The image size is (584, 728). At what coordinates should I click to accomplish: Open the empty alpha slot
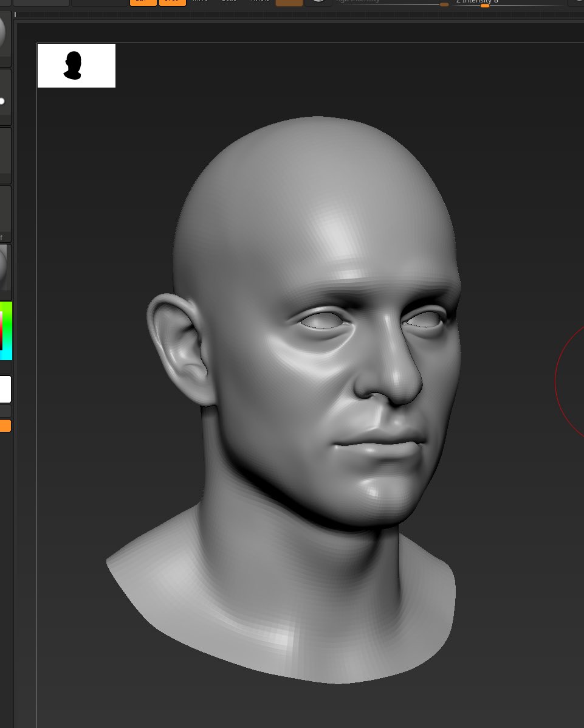pyautogui.click(x=5, y=155)
